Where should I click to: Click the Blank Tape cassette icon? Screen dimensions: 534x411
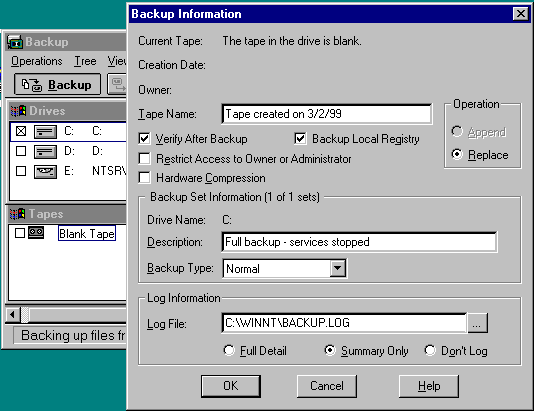click(36, 233)
